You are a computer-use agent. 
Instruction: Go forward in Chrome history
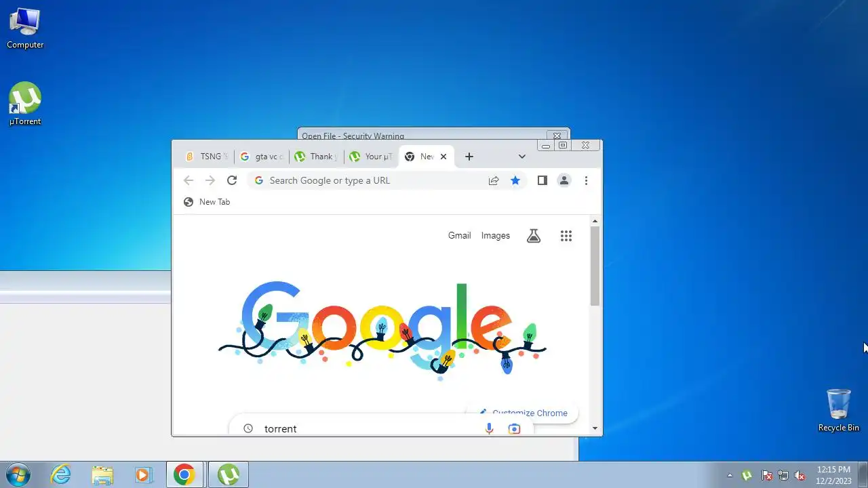pyautogui.click(x=210, y=180)
